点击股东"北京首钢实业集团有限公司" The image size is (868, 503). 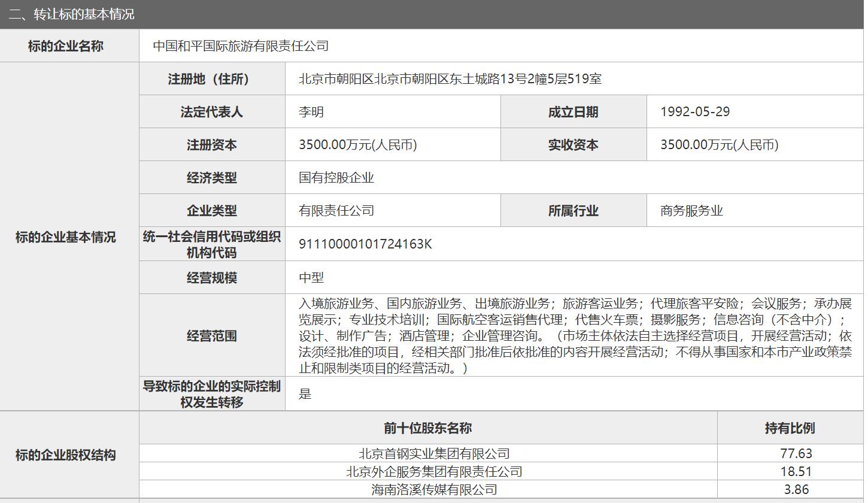[x=429, y=453]
